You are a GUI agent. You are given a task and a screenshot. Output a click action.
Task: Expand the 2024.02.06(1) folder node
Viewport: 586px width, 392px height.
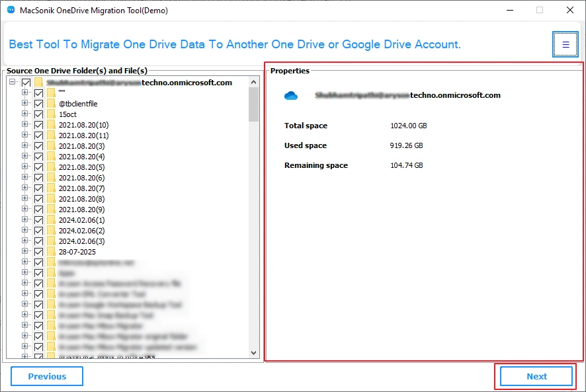pyautogui.click(x=24, y=219)
